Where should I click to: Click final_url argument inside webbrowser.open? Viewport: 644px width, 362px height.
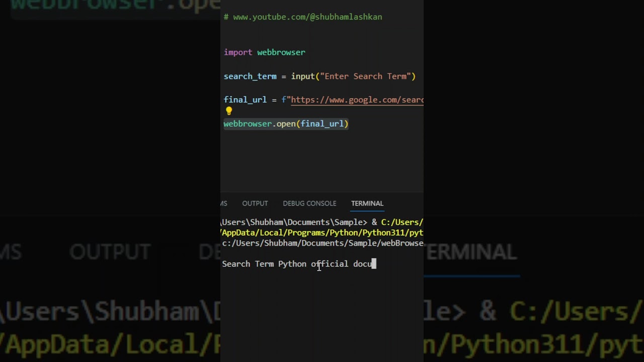[x=322, y=124]
